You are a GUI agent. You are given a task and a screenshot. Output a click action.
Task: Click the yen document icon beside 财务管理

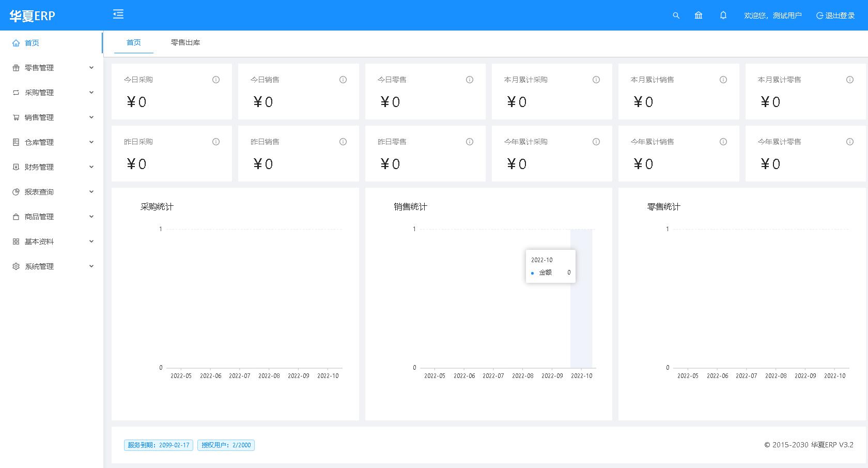[16, 167]
